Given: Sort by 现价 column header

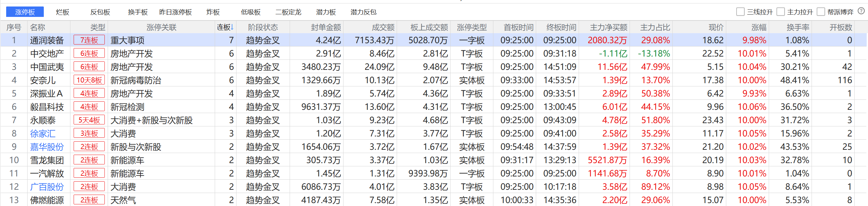Looking at the screenshot, I should (716, 27).
